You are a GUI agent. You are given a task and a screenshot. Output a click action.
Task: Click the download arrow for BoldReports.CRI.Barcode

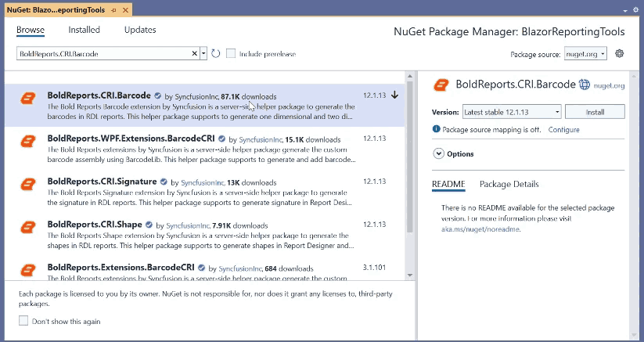[x=394, y=95]
